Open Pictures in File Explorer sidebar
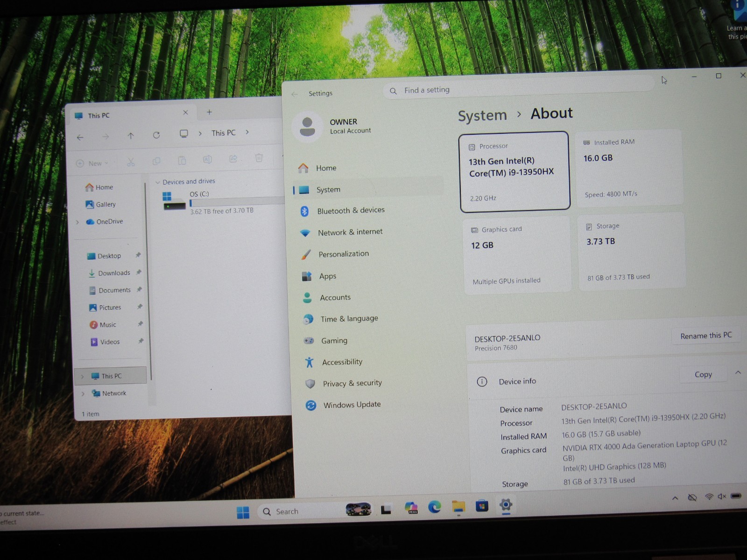Screen dimensions: 747x560 click(x=105, y=308)
